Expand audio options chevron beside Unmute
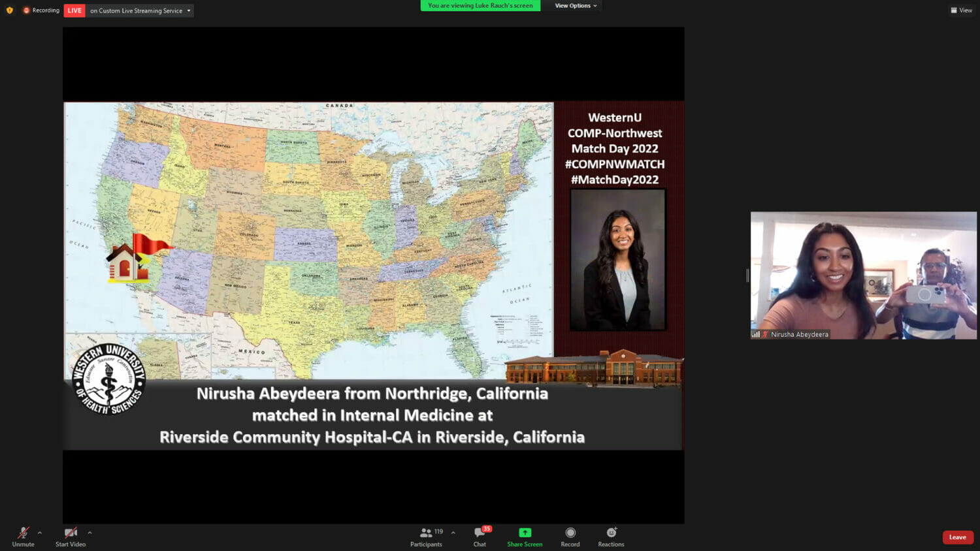980x551 pixels. [x=40, y=533]
